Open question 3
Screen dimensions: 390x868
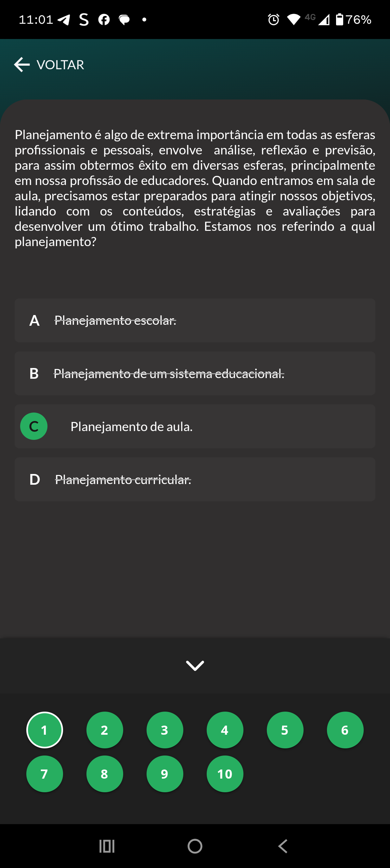point(165,730)
